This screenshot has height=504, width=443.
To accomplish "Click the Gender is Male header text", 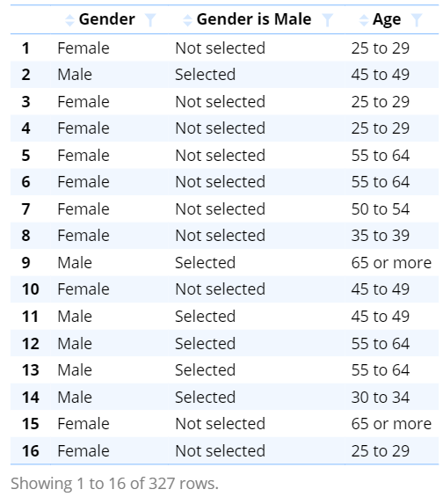I will 254,19.
